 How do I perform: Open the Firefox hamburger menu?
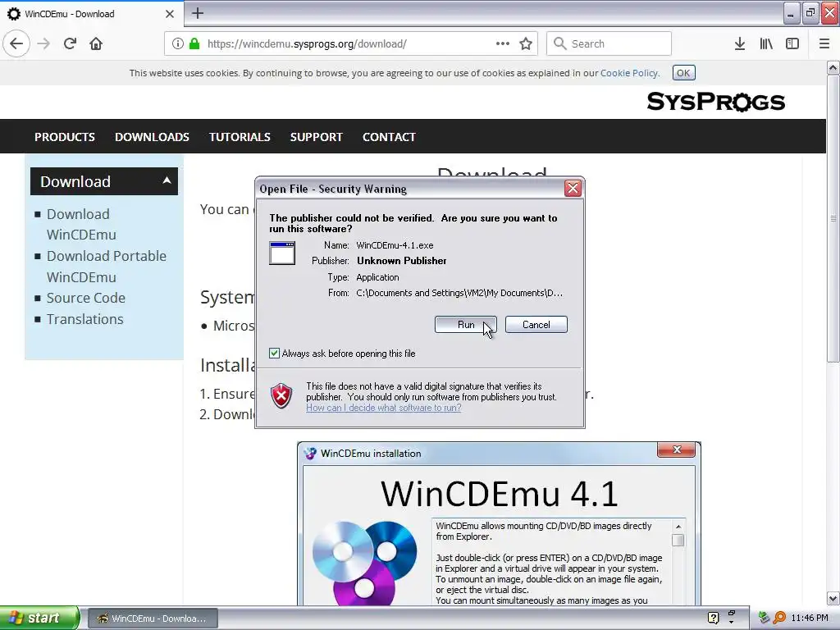pyautogui.click(x=824, y=43)
